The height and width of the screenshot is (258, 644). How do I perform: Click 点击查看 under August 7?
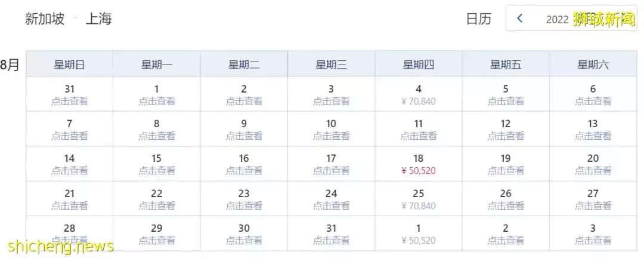pos(69,136)
